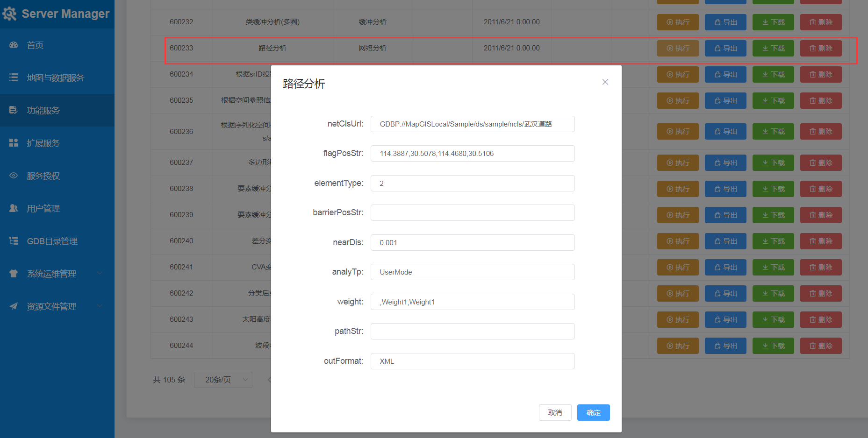Click 下载 for row 600244

(x=773, y=346)
